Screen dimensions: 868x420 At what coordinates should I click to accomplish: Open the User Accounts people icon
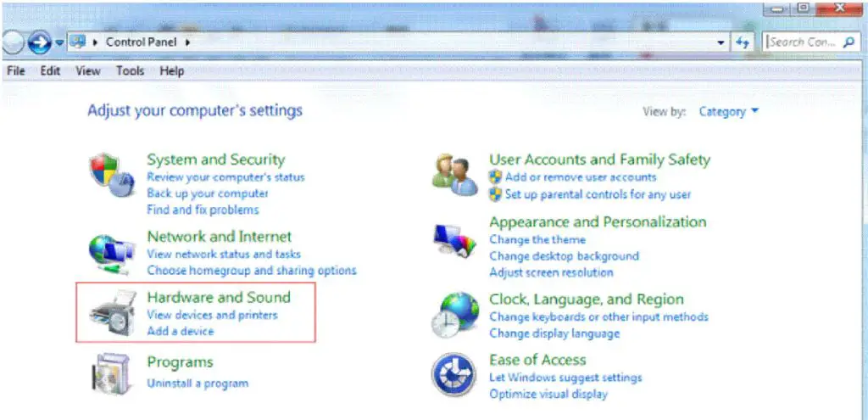(x=454, y=175)
